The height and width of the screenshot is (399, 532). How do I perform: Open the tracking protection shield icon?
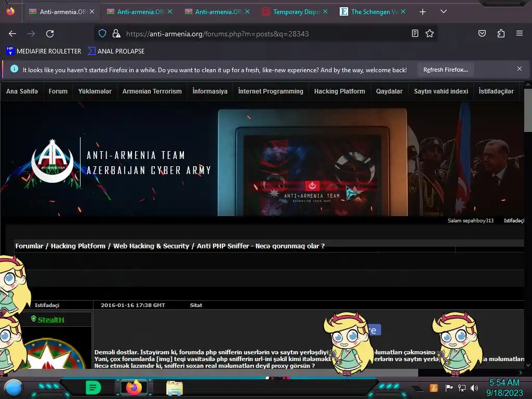[x=102, y=33]
